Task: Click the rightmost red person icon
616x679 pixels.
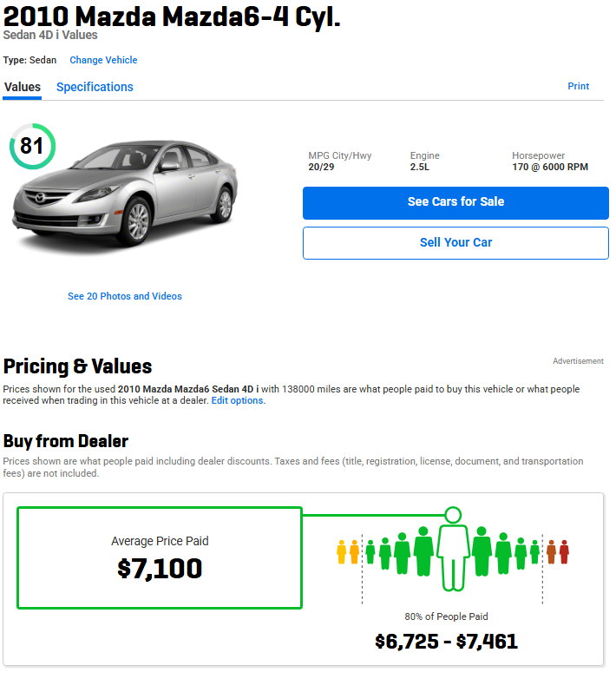Action: click(564, 551)
